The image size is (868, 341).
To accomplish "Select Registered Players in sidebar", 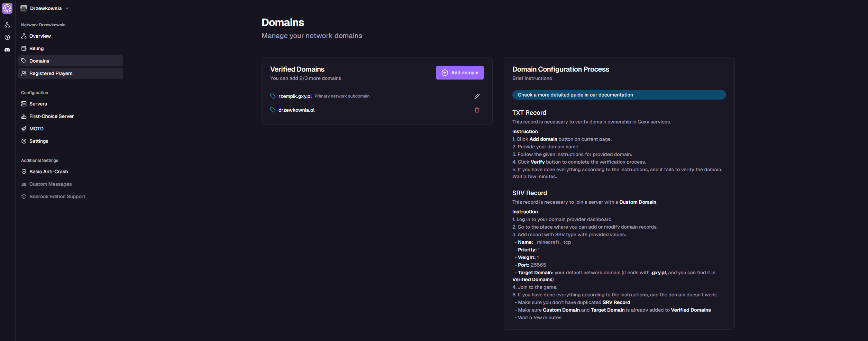I will point(51,73).
